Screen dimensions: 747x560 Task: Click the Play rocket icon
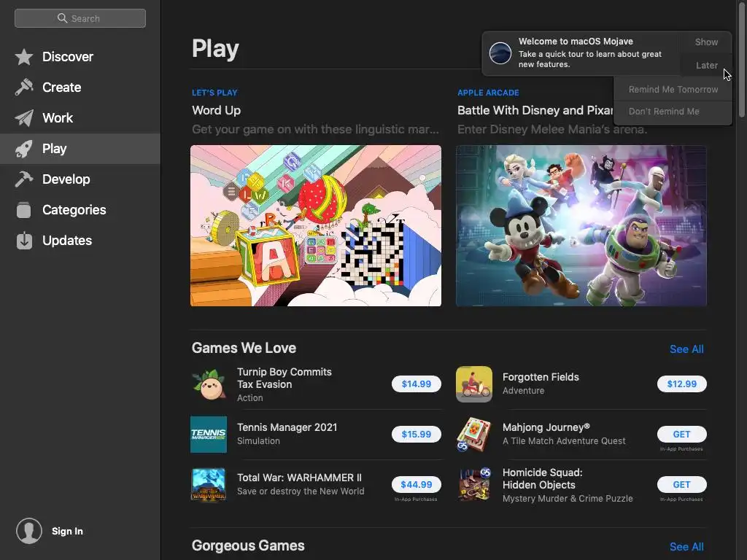point(24,149)
